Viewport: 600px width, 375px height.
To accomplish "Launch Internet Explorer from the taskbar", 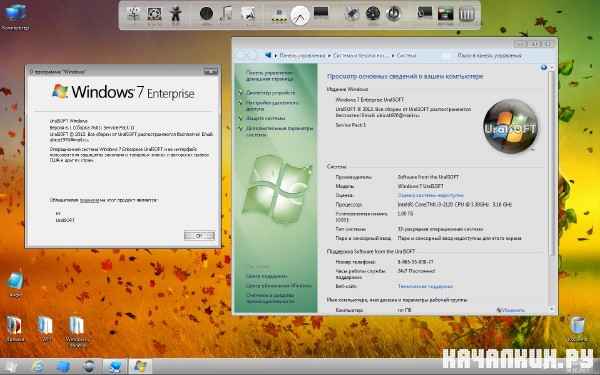I will click(x=38, y=367).
